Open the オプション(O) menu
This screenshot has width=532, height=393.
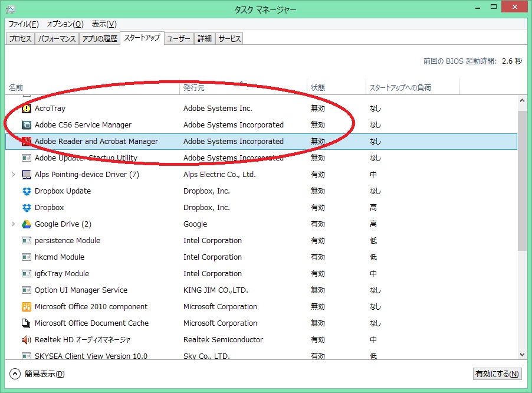coord(65,24)
